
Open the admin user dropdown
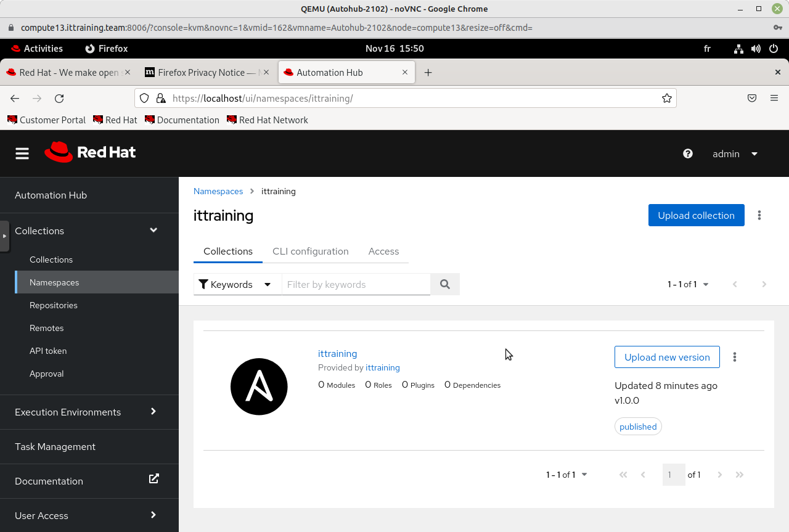[x=735, y=154]
